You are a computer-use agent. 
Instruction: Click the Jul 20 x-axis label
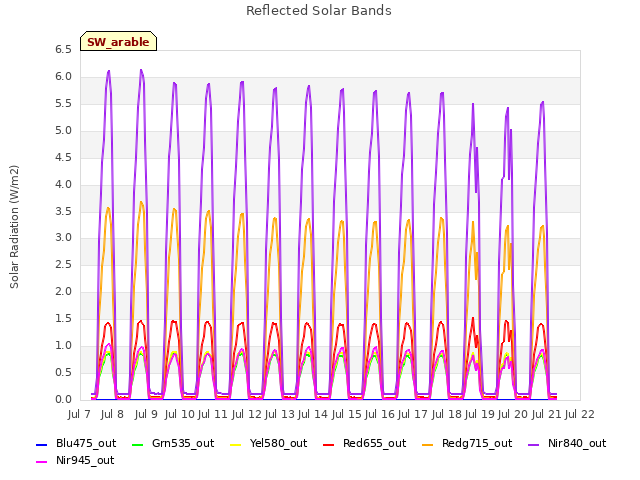(513, 414)
